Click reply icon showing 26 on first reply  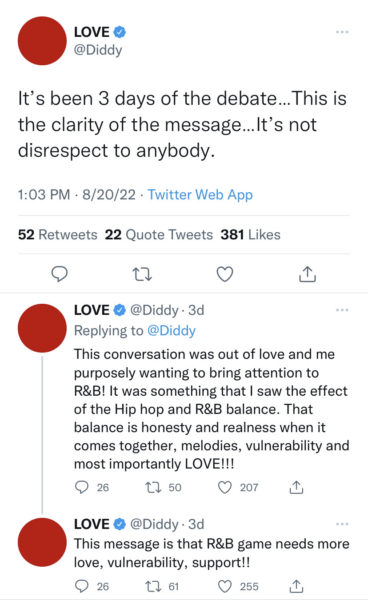point(81,487)
